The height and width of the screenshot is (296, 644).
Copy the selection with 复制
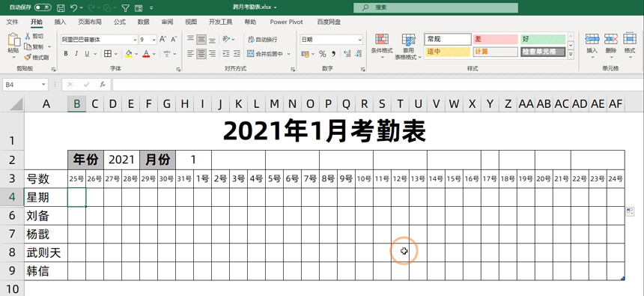34,47
